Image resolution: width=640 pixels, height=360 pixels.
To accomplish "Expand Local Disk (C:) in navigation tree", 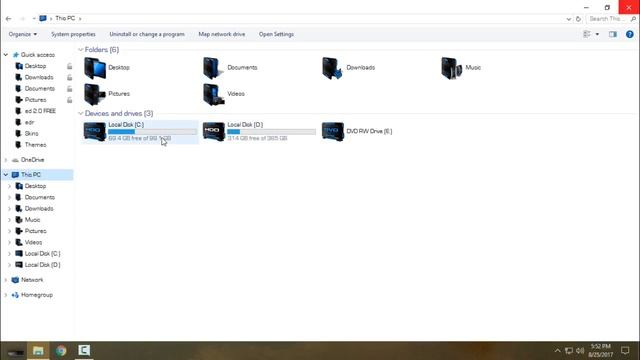I will pos(9,254).
